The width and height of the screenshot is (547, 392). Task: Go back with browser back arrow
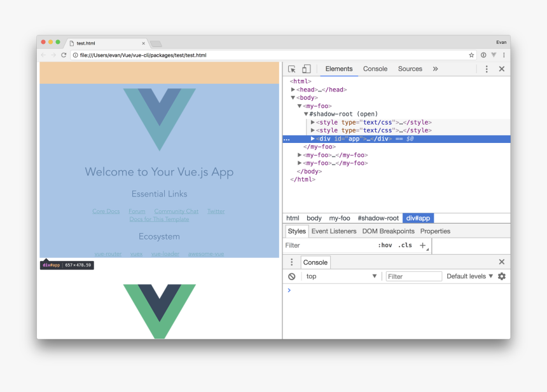43,55
